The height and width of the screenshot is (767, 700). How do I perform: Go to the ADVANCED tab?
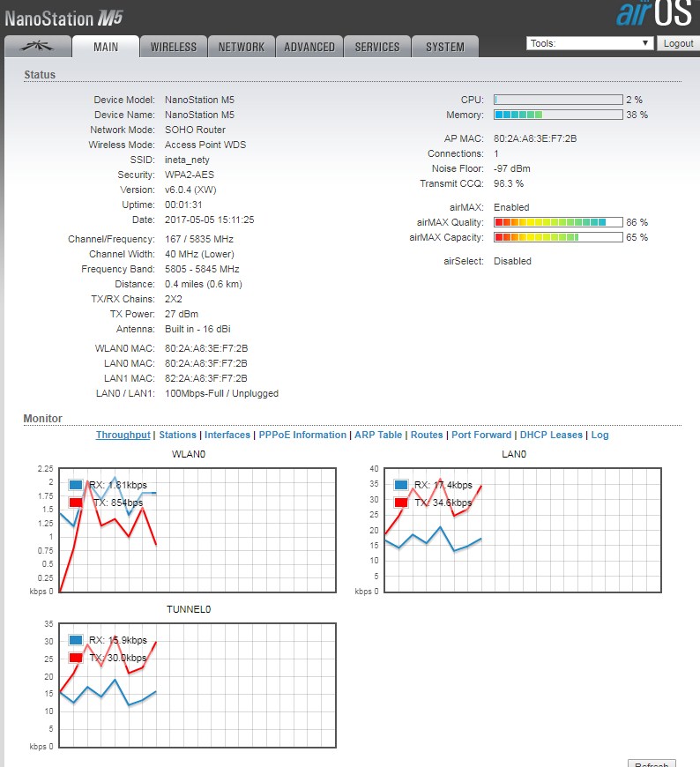point(309,47)
